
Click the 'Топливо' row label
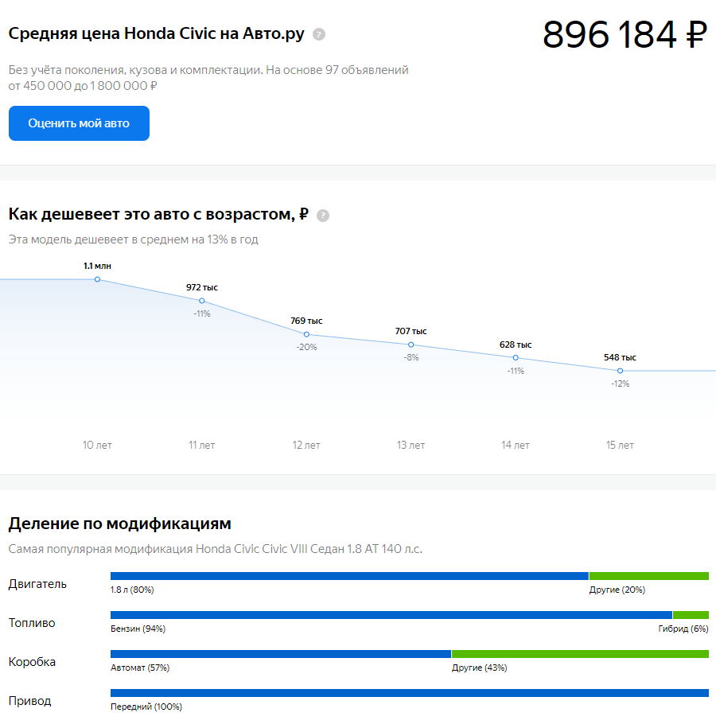[x=32, y=623]
